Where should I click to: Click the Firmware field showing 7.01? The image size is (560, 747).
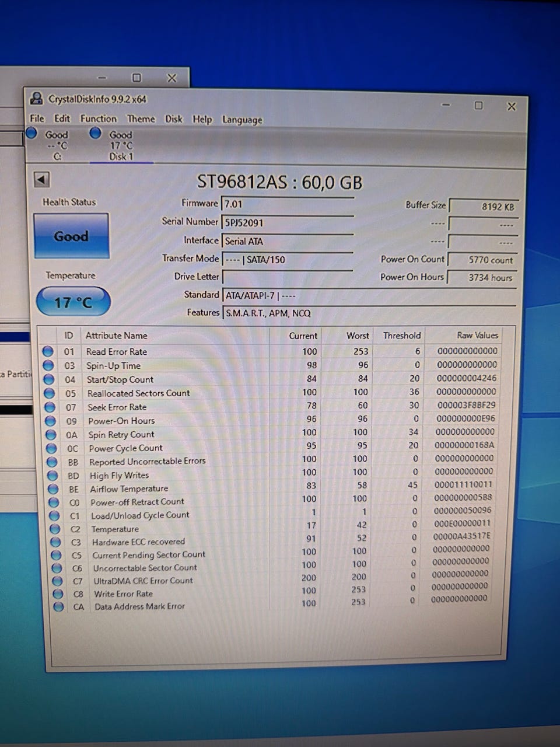click(288, 204)
